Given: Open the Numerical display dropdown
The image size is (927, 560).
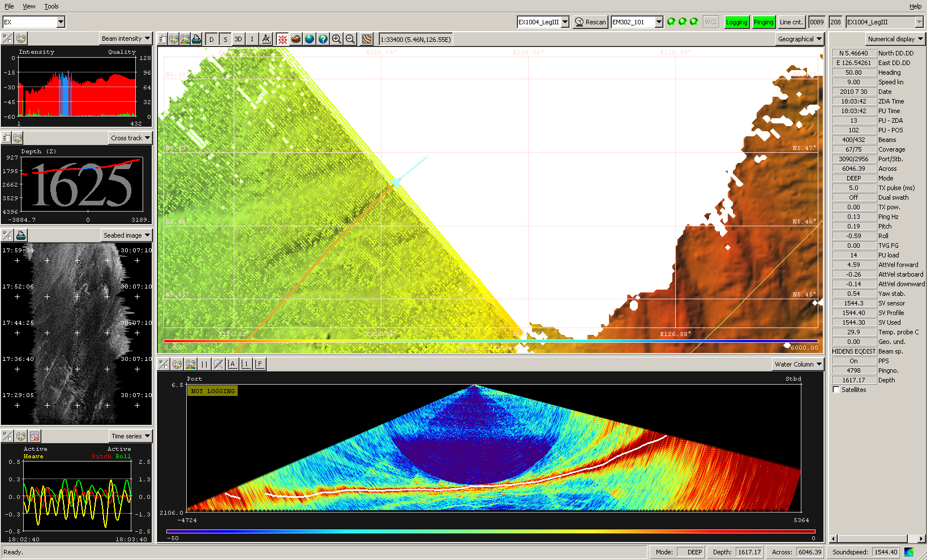Looking at the screenshot, I should tap(895, 39).
